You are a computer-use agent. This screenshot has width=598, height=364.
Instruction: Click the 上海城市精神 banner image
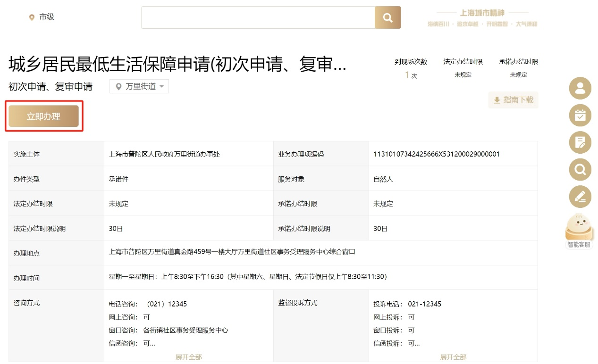point(482,18)
